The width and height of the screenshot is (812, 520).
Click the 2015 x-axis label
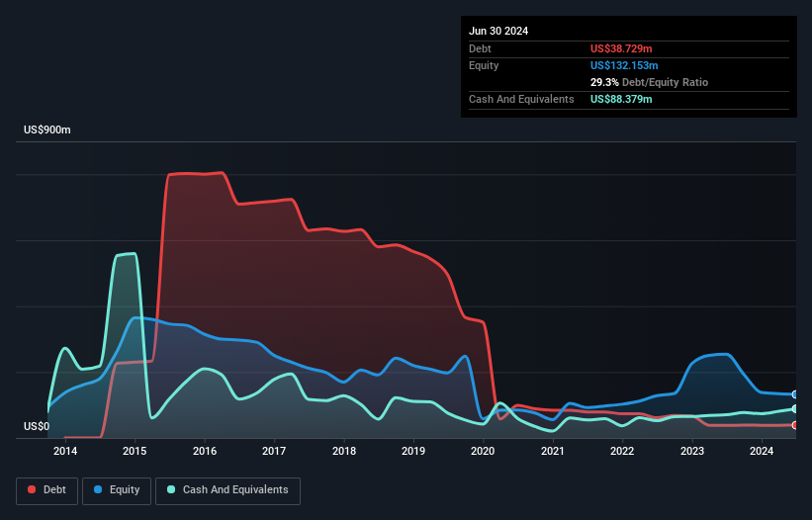(135, 451)
